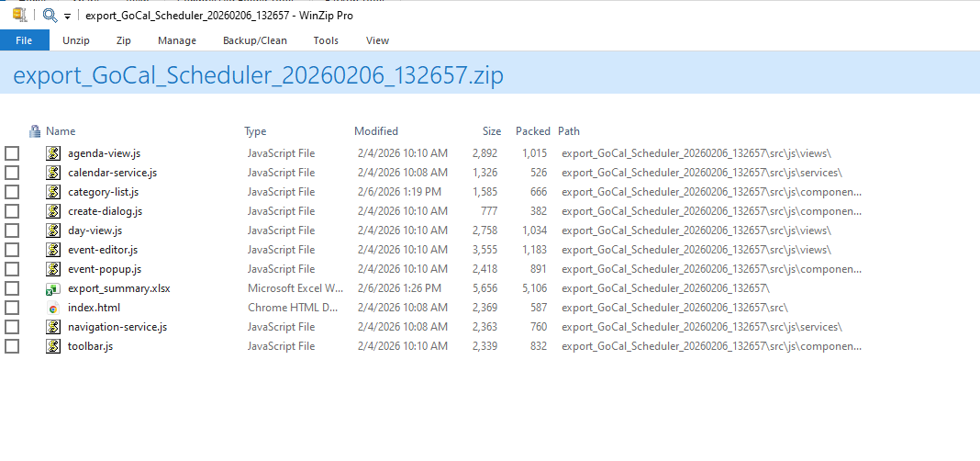Image resolution: width=980 pixels, height=461 pixels.
Task: Sort by the Size column header
Action: (492, 131)
